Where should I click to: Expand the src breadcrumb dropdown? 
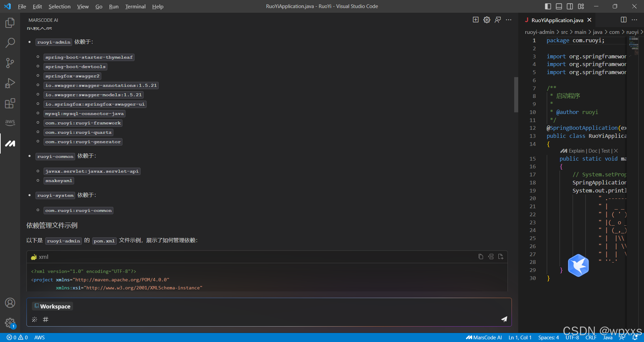click(x=565, y=32)
